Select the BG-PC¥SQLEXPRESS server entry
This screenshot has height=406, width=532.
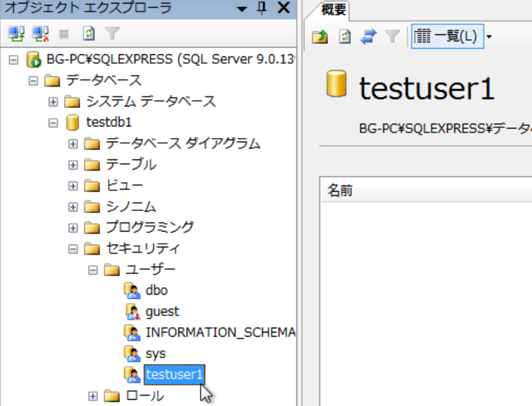[170, 59]
